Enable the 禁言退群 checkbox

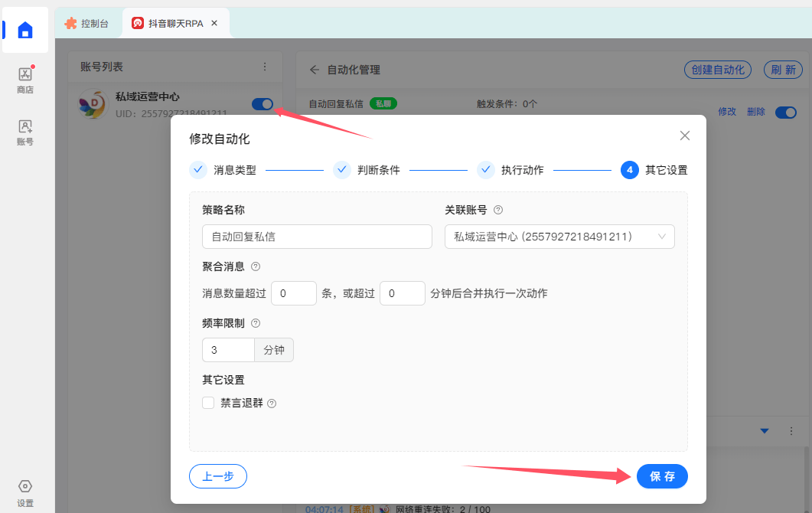(x=208, y=403)
